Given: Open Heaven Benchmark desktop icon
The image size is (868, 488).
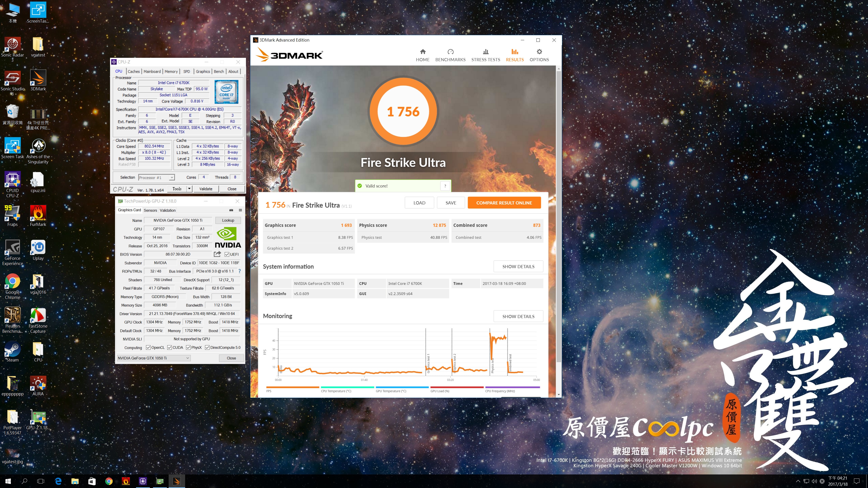Looking at the screenshot, I should 12,320.
